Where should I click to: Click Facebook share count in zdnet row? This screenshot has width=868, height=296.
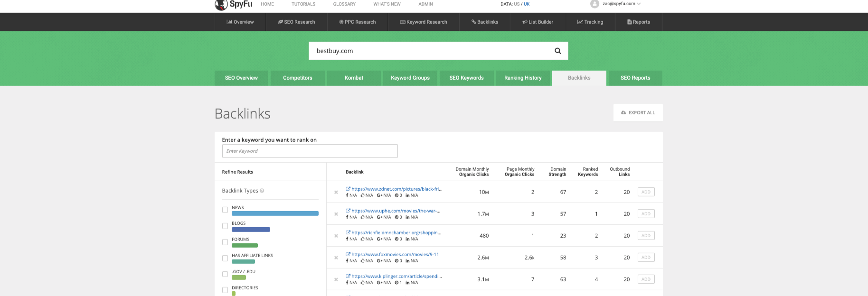click(351, 195)
